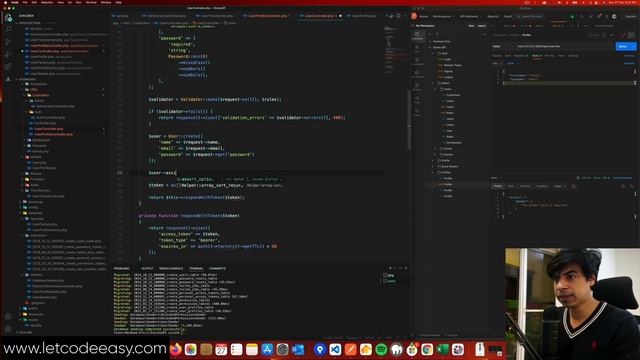This screenshot has width=640, height=360.
Task: Click the Postman request URL field
Action: click(563, 46)
